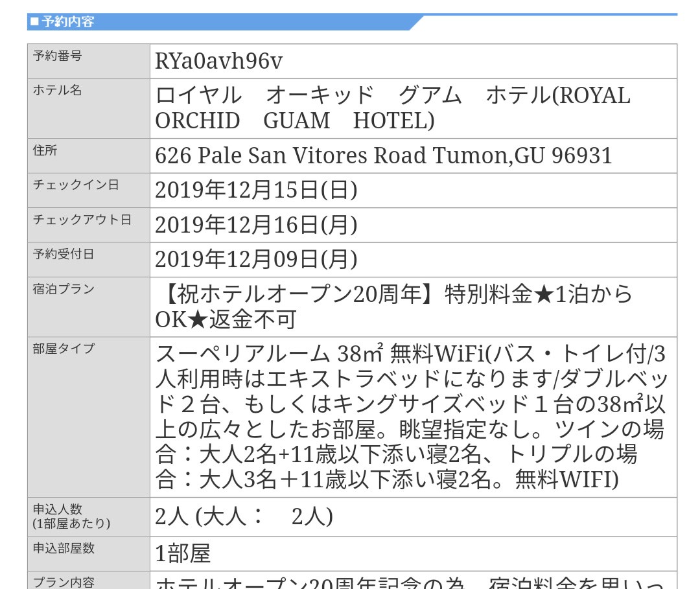This screenshot has height=589, width=700.
Task: Click the プラン内容 label
Action: coord(64,583)
